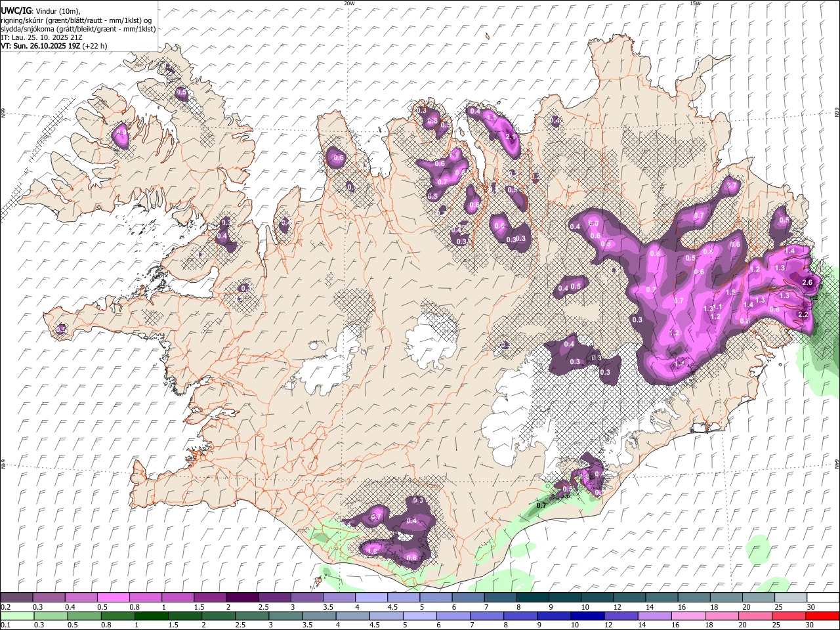840x630 pixels.
Task: Click the 'rigning/skúrir' legend description line
Action: [x=77, y=20]
